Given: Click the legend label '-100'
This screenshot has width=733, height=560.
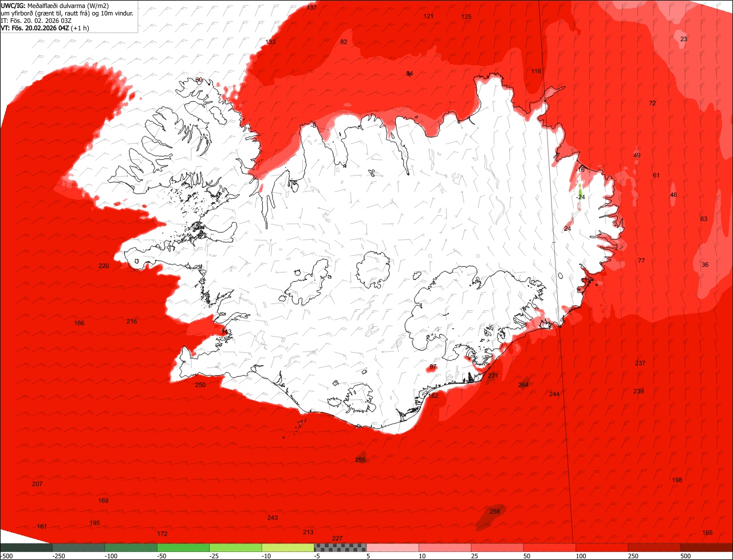Looking at the screenshot, I should click(111, 556).
